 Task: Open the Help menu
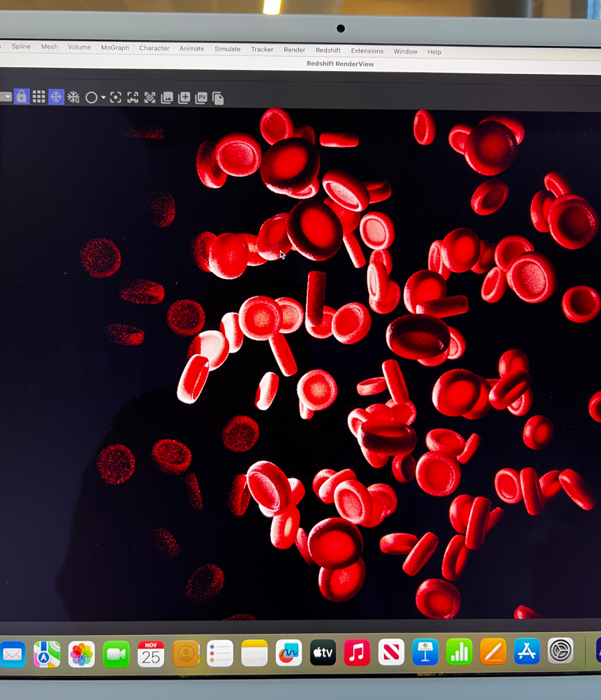pyautogui.click(x=434, y=52)
